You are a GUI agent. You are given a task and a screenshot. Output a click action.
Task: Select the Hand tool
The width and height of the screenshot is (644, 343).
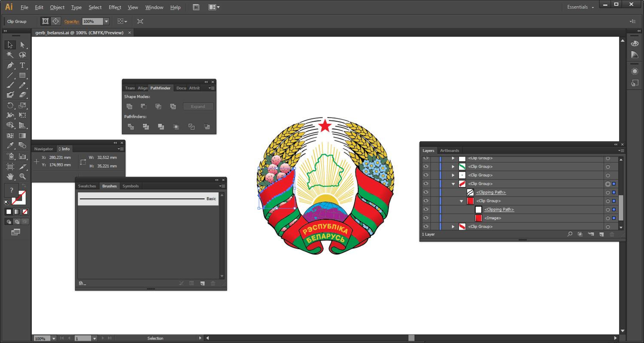(10, 176)
